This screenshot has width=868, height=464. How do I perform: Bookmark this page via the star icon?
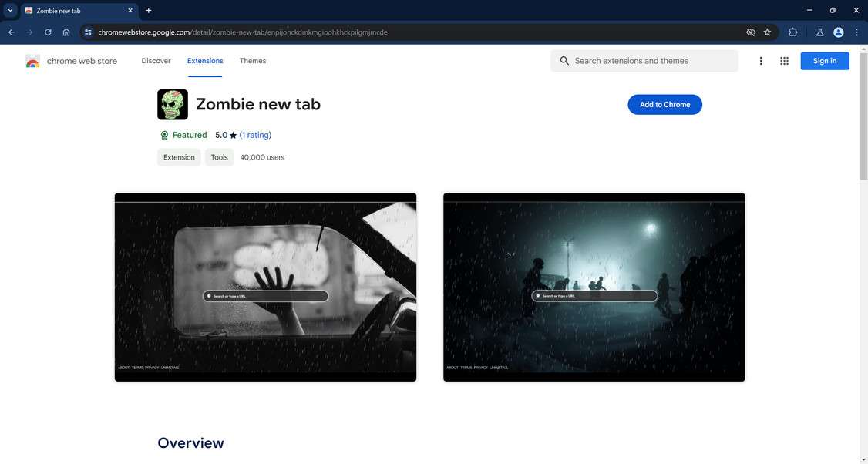(x=767, y=32)
